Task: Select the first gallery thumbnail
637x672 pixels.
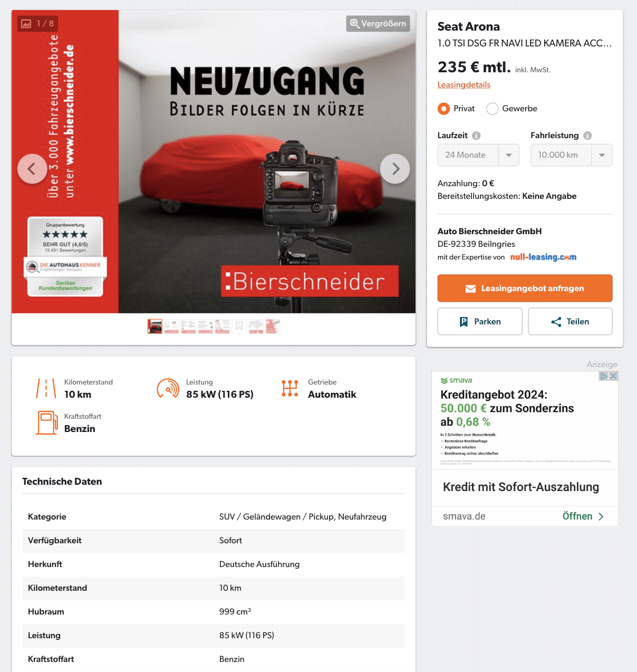Action: [155, 327]
